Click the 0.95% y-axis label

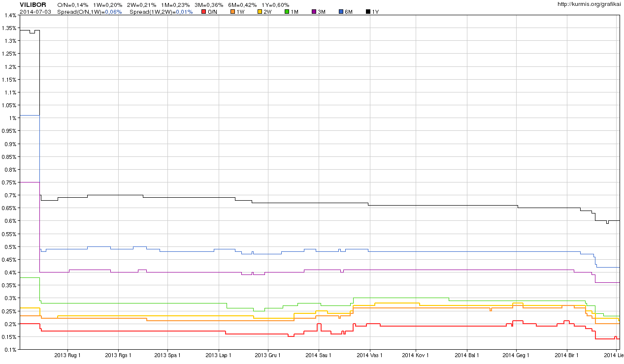point(9,131)
